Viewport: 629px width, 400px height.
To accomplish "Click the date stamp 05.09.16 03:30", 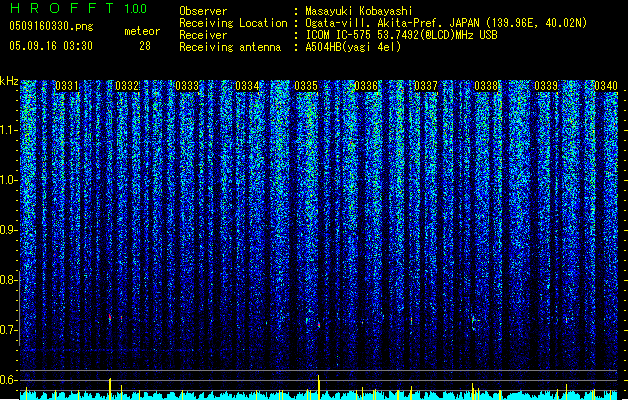I will click(51, 46).
